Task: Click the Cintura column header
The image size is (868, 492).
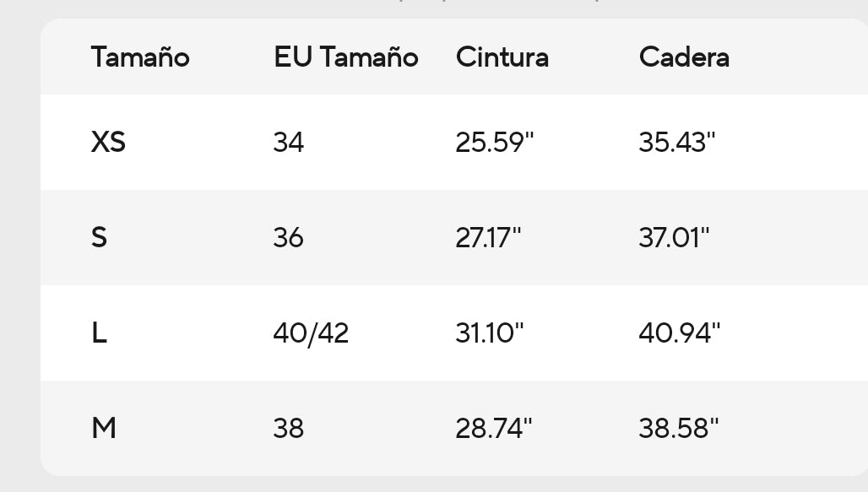Action: [x=502, y=57]
